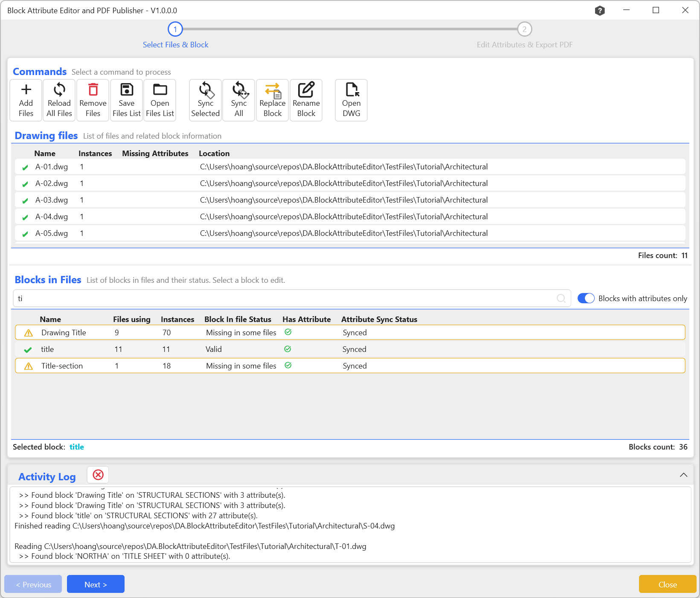Click the green check next to A-05.dwg

coord(25,234)
